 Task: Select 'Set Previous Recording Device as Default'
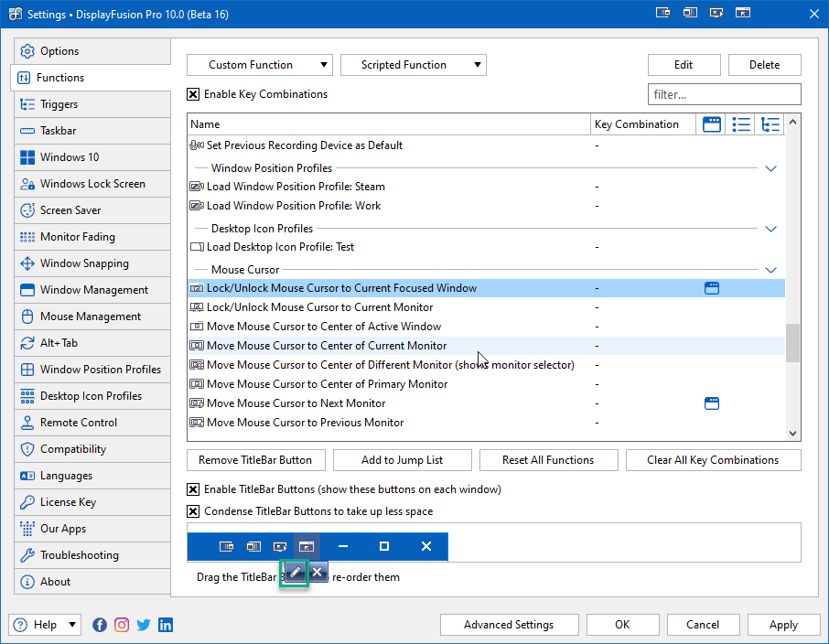[486, 145]
